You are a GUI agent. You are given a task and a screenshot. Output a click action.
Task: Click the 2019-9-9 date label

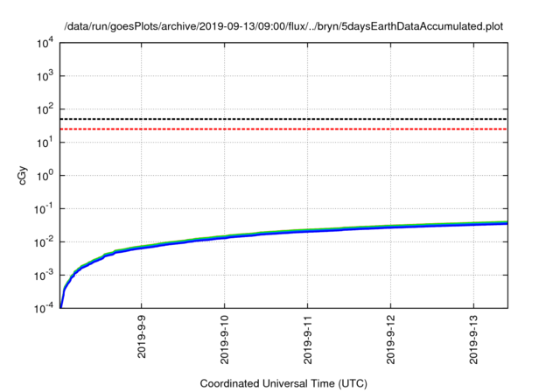point(142,337)
